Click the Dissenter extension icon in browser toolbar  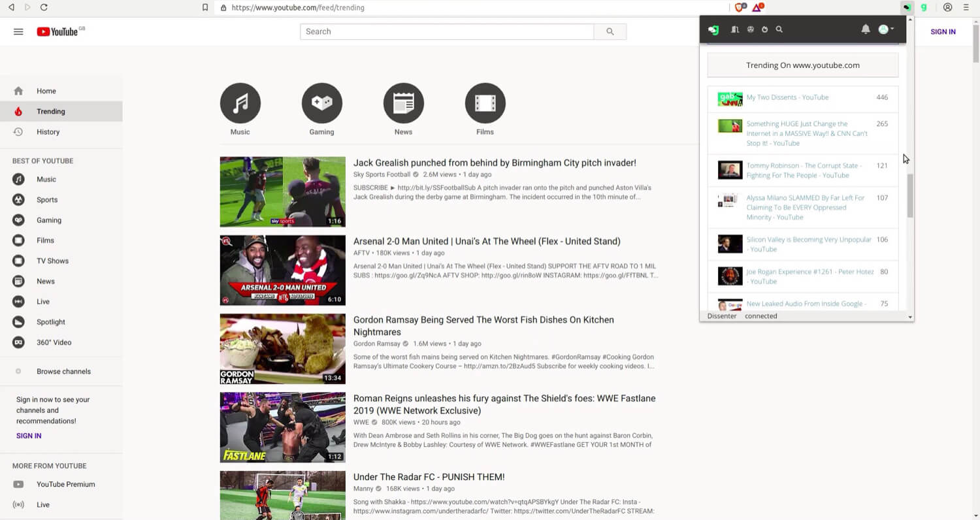(907, 7)
